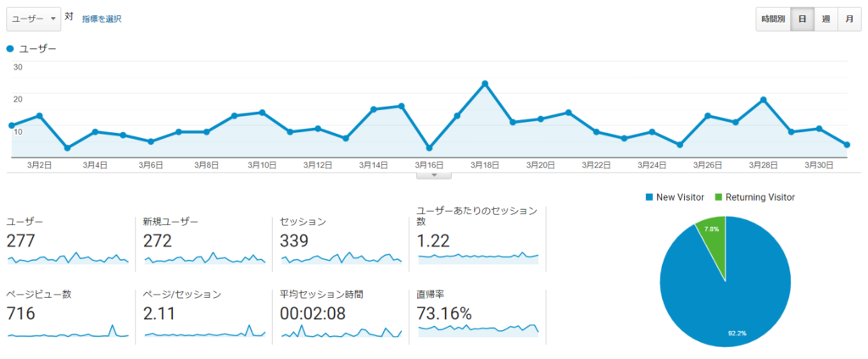Open the ユーザー sparkline chart
Screen dimensions: 868x359
click(x=68, y=258)
